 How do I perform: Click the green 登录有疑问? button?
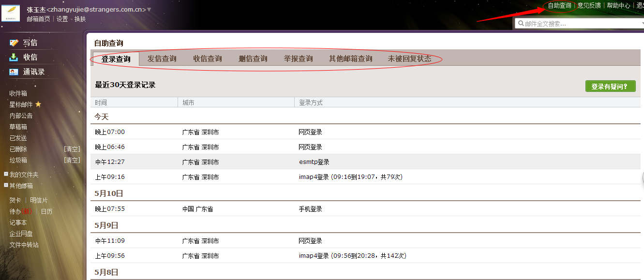[610, 87]
